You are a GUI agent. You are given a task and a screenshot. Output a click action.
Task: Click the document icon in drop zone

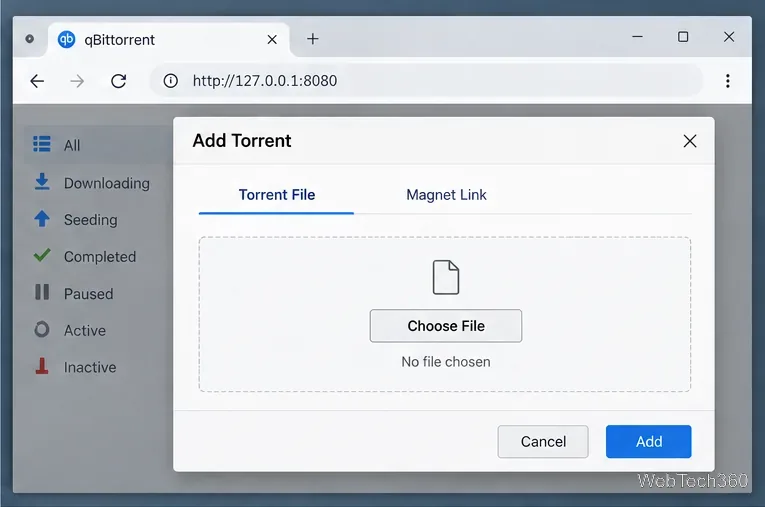pyautogui.click(x=446, y=277)
